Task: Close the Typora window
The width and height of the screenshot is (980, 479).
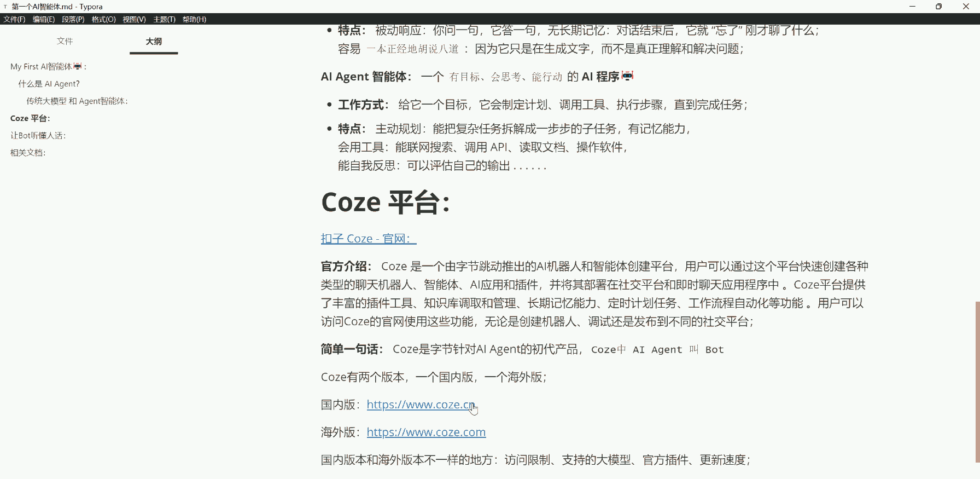Action: 966,7
